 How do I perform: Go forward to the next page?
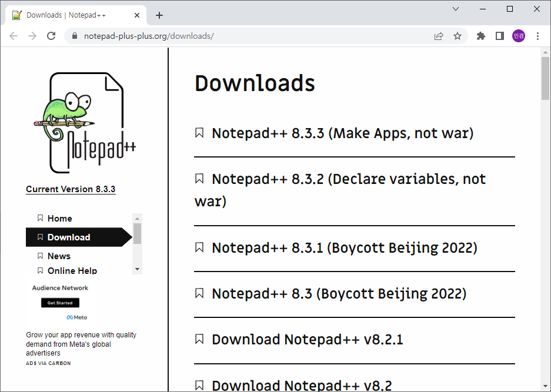tap(32, 36)
